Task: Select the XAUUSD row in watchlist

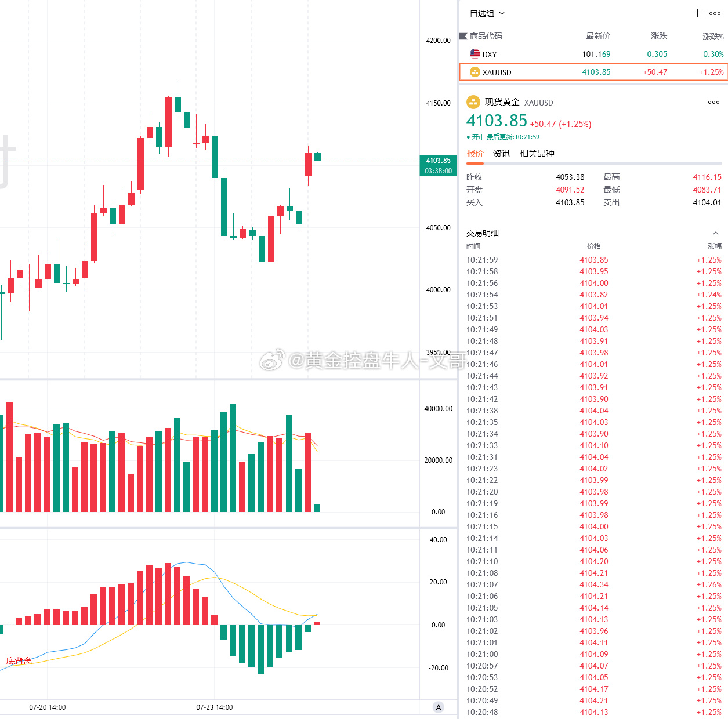Action: click(593, 72)
